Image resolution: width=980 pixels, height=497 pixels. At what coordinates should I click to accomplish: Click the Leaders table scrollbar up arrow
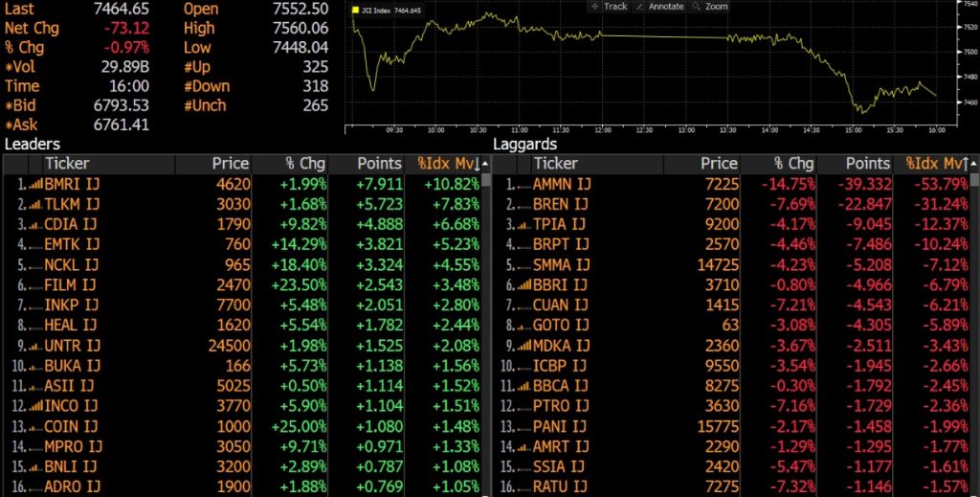pos(485,164)
